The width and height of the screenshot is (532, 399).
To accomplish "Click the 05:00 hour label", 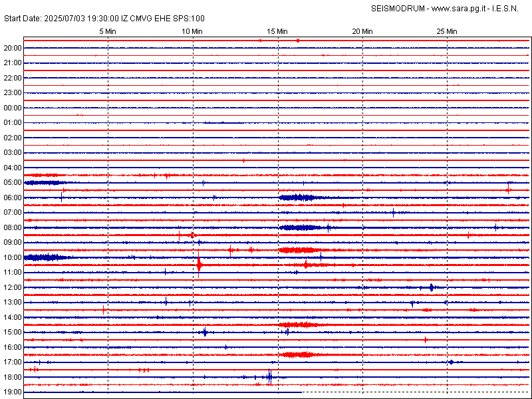I will pos(13,182).
